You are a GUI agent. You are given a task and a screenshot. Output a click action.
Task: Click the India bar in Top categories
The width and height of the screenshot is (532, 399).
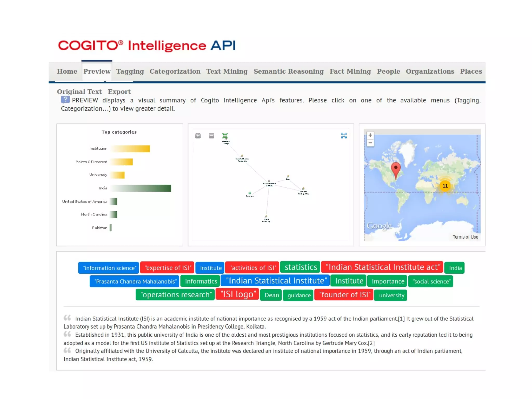click(x=141, y=188)
